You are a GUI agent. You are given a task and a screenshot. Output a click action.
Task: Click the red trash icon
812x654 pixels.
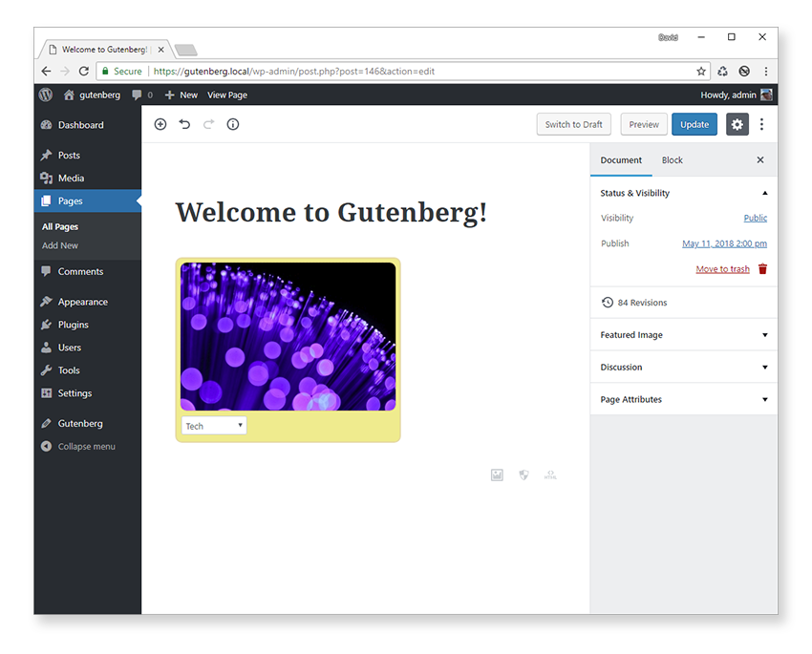(x=763, y=268)
